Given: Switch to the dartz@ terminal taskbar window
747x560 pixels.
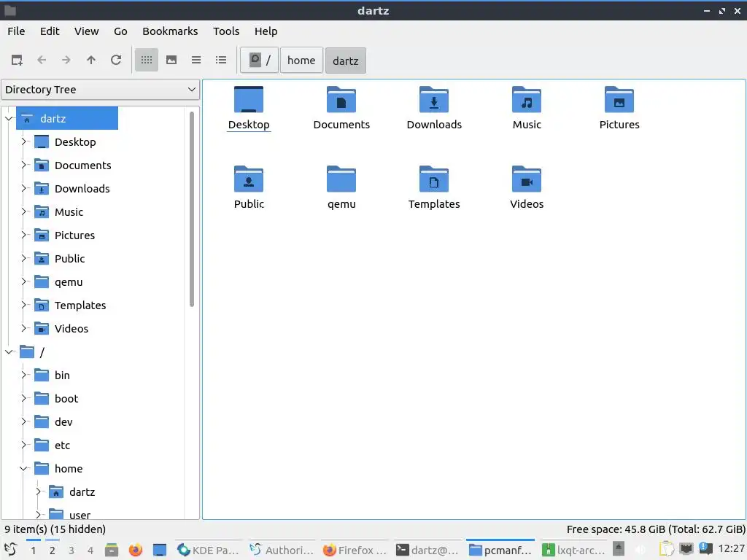Looking at the screenshot, I should pos(427,550).
